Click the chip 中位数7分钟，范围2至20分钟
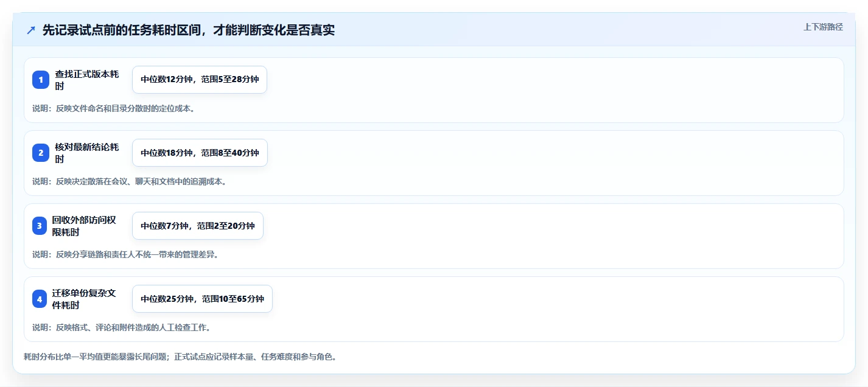The image size is (868, 387). (198, 226)
